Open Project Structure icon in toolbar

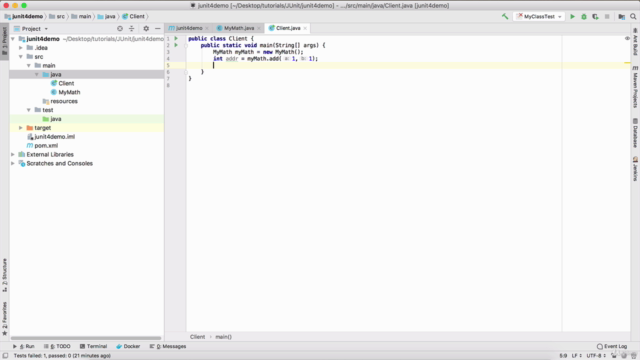pyautogui.click(x=621, y=16)
